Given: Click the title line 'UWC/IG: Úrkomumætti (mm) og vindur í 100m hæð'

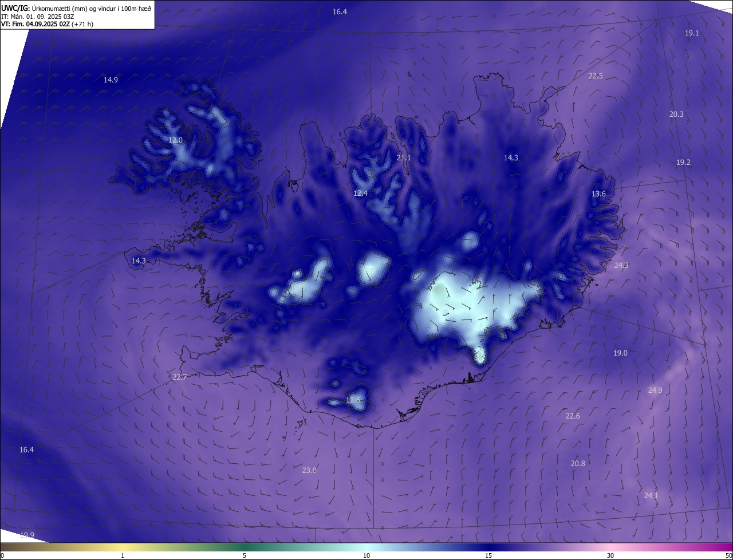Looking at the screenshot, I should pyautogui.click(x=76, y=9).
